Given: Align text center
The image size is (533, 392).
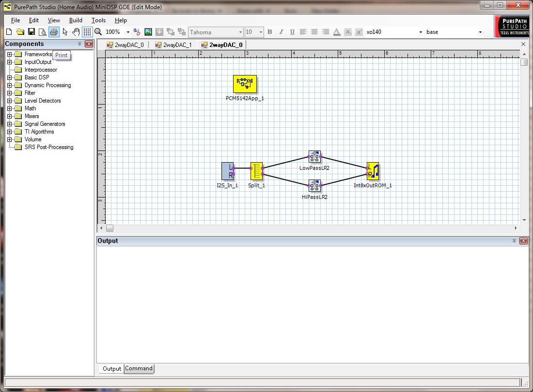Looking at the screenshot, I should 314,32.
